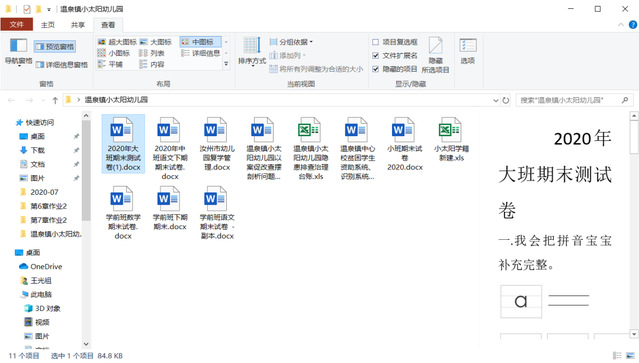
Task: Select 超大图标 extra large icons layout
Action: (117, 42)
